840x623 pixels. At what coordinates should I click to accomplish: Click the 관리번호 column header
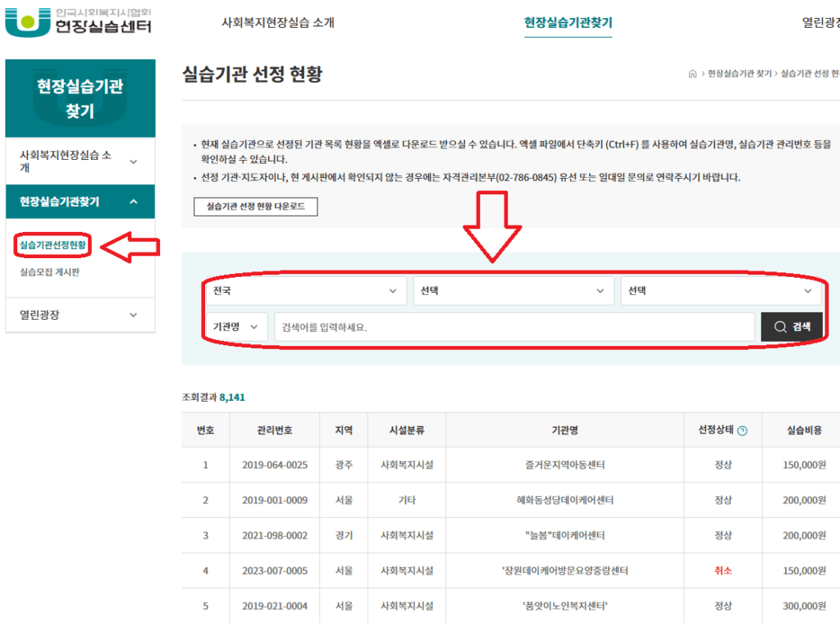coord(274,430)
